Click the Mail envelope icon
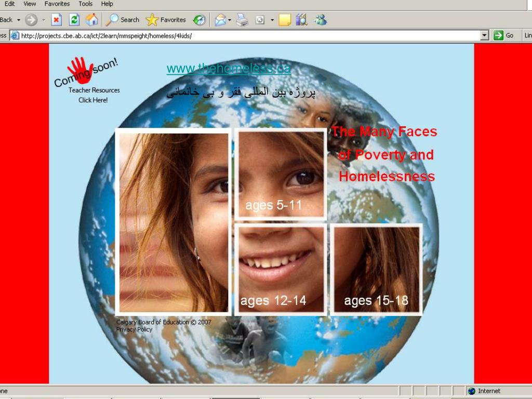532x399 pixels. [220, 20]
